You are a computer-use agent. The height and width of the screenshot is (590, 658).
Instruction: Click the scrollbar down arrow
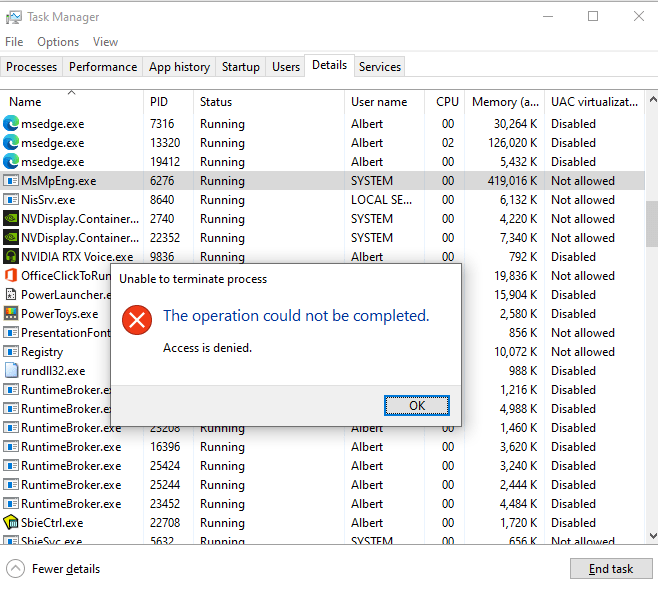click(x=652, y=536)
